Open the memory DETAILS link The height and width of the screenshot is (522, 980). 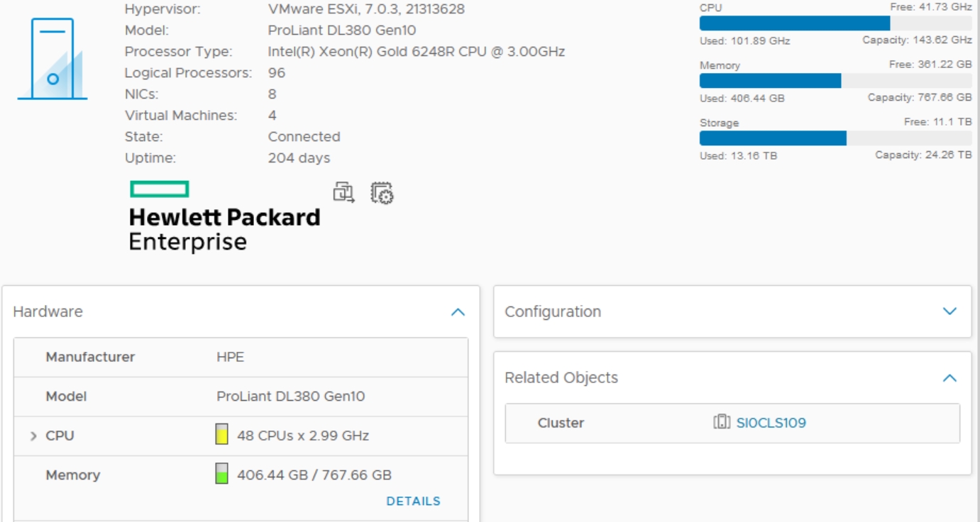[x=413, y=501]
